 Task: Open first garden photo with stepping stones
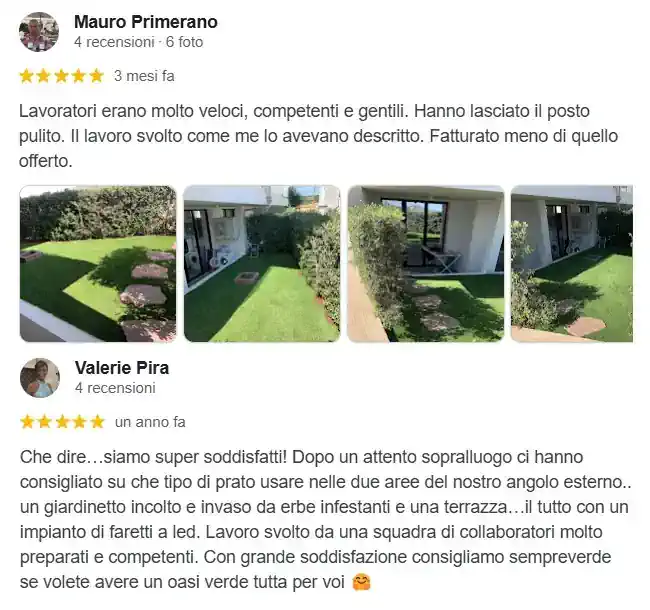pyautogui.click(x=98, y=264)
